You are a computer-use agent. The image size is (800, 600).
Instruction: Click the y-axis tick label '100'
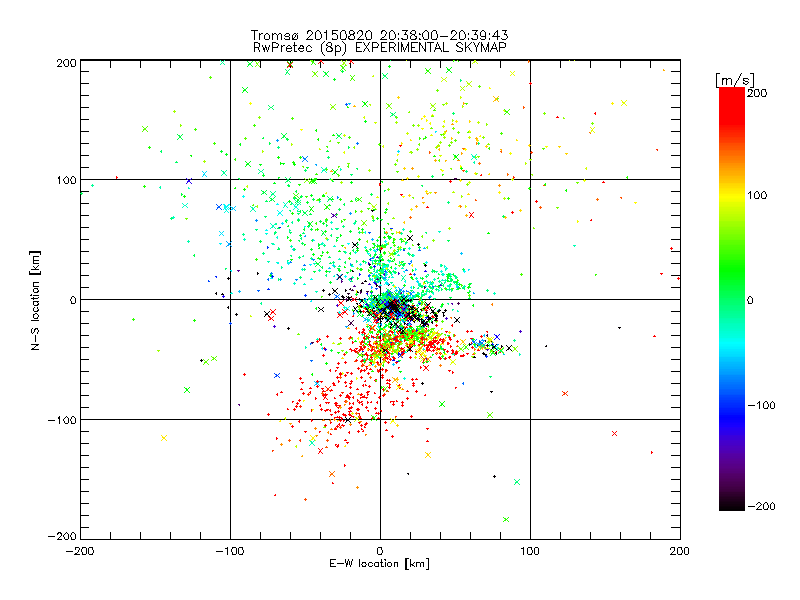tap(66, 180)
